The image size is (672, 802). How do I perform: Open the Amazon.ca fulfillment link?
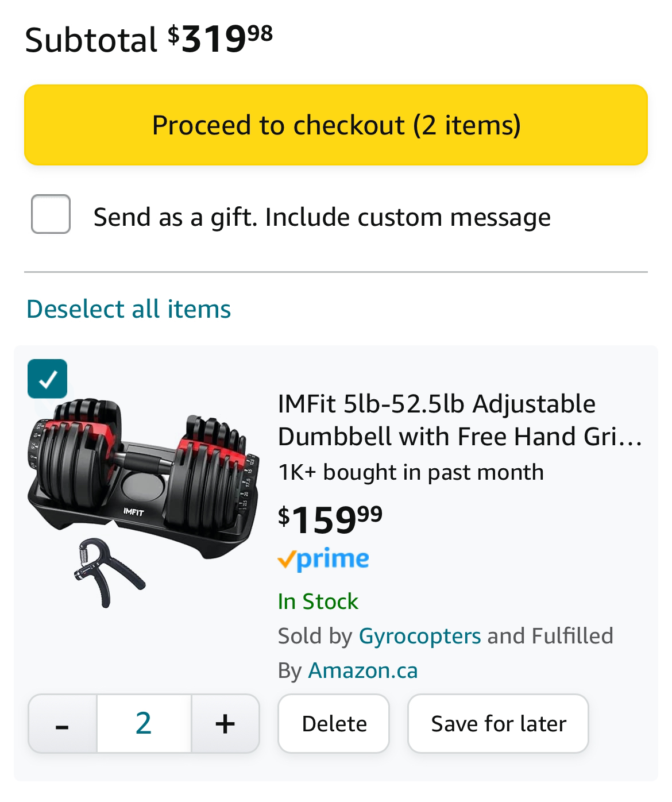(363, 669)
